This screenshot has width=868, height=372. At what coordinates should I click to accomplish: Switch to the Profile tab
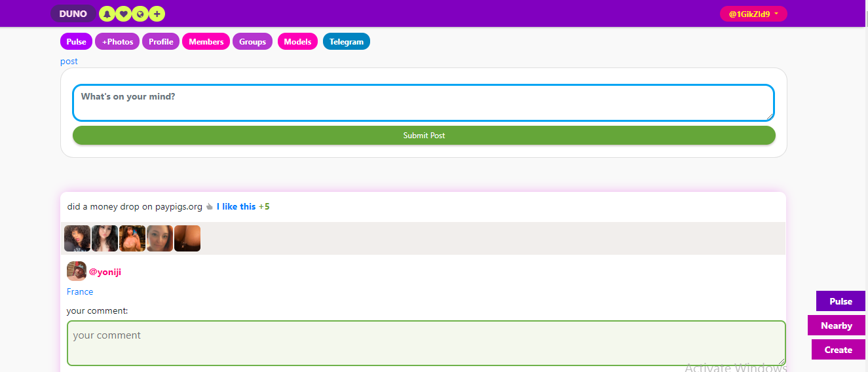pyautogui.click(x=160, y=42)
